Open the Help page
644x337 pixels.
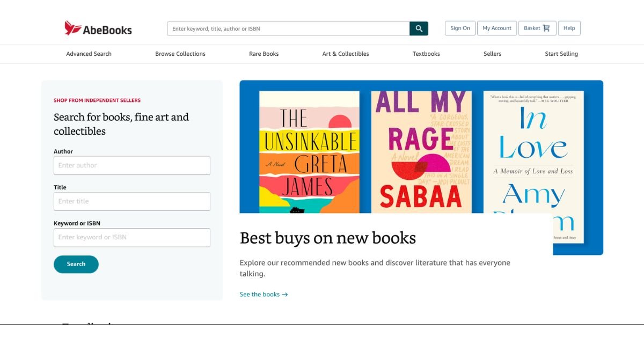(569, 28)
